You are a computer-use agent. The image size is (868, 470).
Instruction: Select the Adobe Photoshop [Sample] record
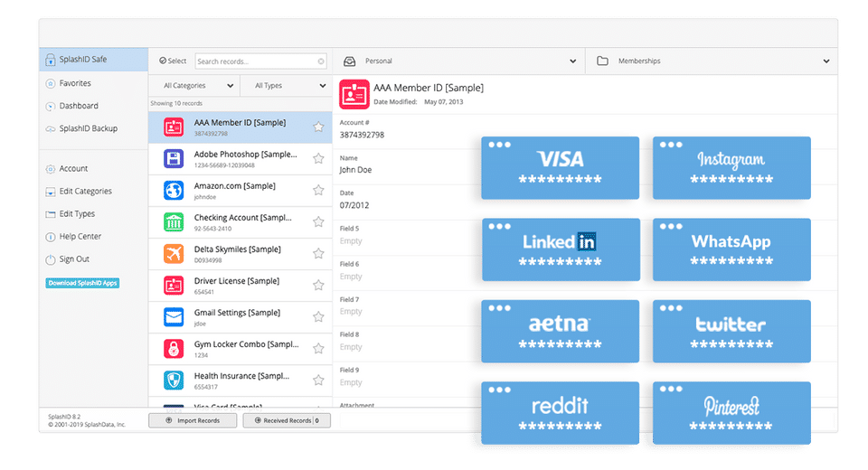pos(240,159)
